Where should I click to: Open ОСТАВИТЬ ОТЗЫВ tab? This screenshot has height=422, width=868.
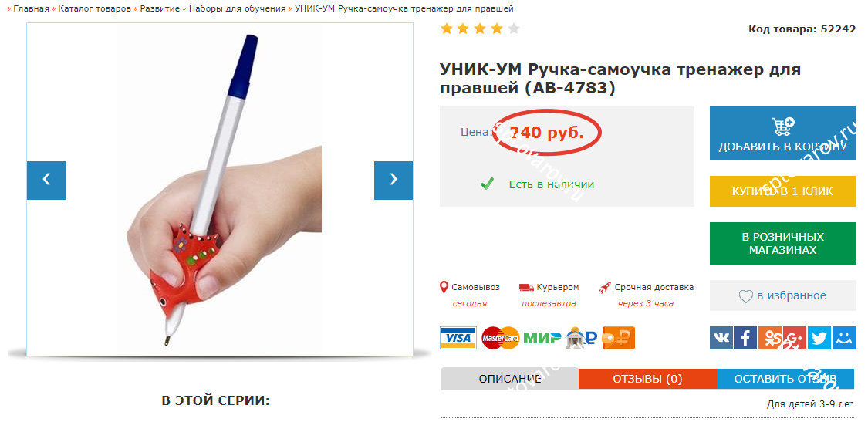(x=785, y=379)
